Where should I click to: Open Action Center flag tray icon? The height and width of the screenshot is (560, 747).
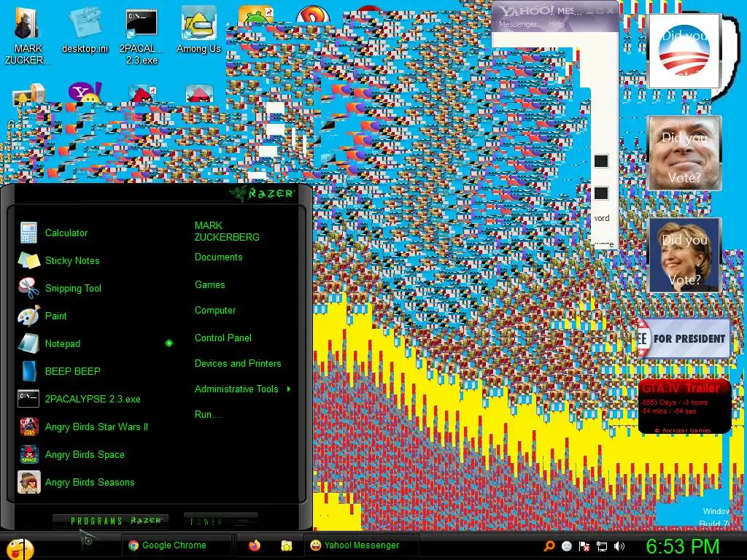tap(584, 545)
